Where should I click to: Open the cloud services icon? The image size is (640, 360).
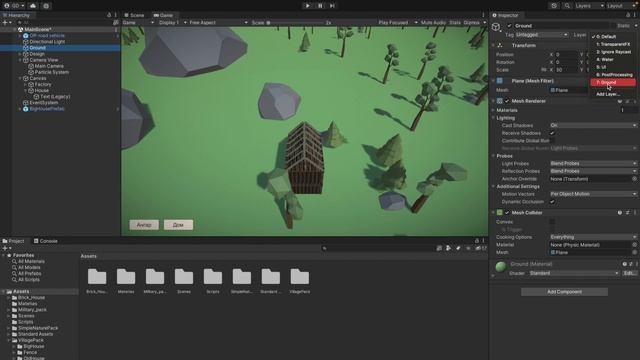pyautogui.click(x=33, y=6)
